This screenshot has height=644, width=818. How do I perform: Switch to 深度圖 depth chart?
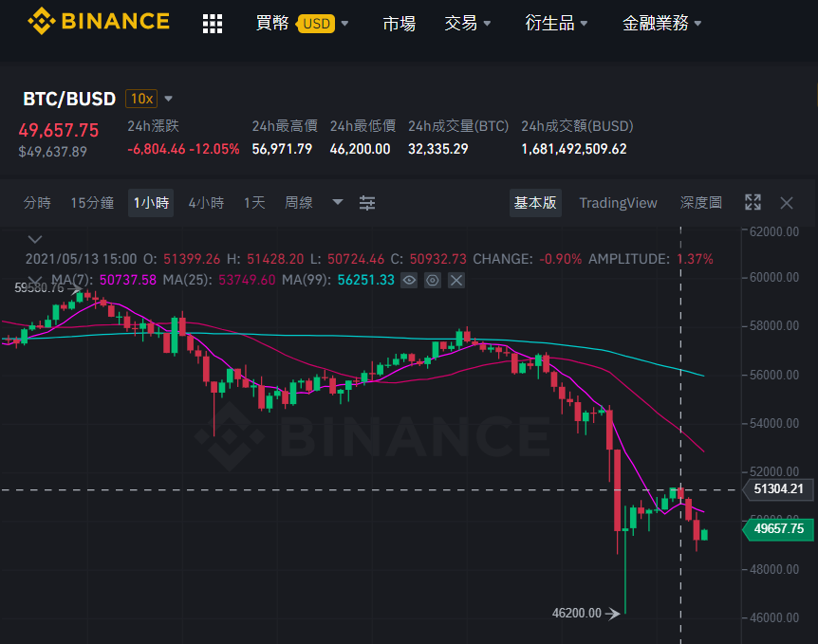[x=700, y=203]
